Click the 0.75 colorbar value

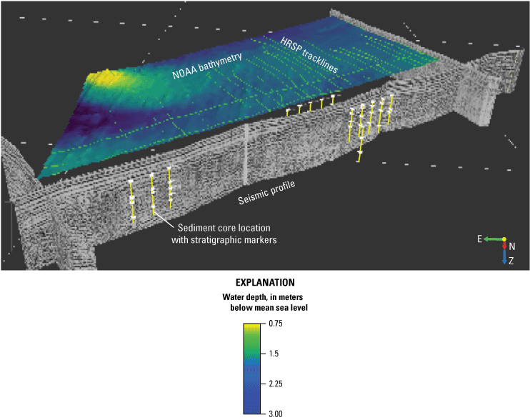click(276, 324)
